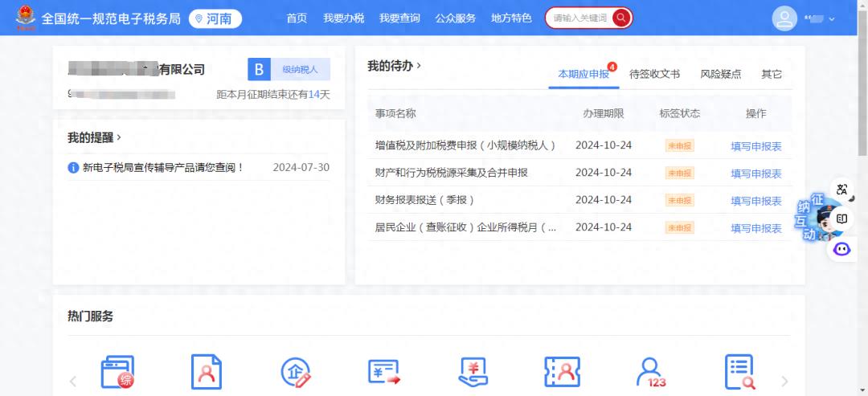Image resolution: width=868 pixels, height=396 pixels.
Task: Click 增值税及附加税费申报(小规模纳税人) item name
Action: pos(465,145)
